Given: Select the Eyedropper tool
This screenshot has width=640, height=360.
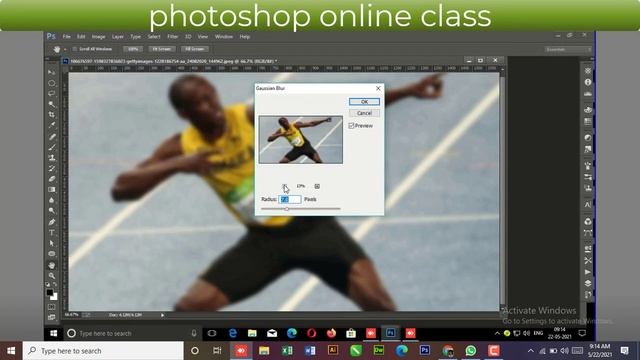Looking at the screenshot, I should (x=51, y=125).
